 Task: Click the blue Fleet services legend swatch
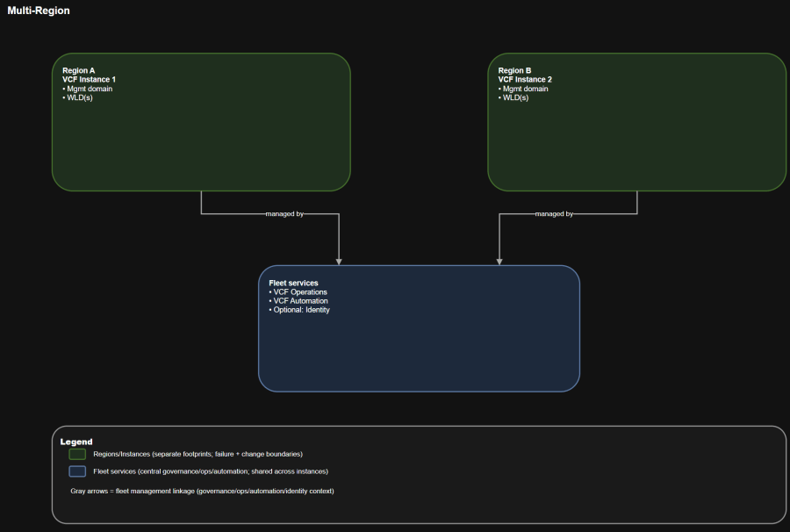[77, 471]
